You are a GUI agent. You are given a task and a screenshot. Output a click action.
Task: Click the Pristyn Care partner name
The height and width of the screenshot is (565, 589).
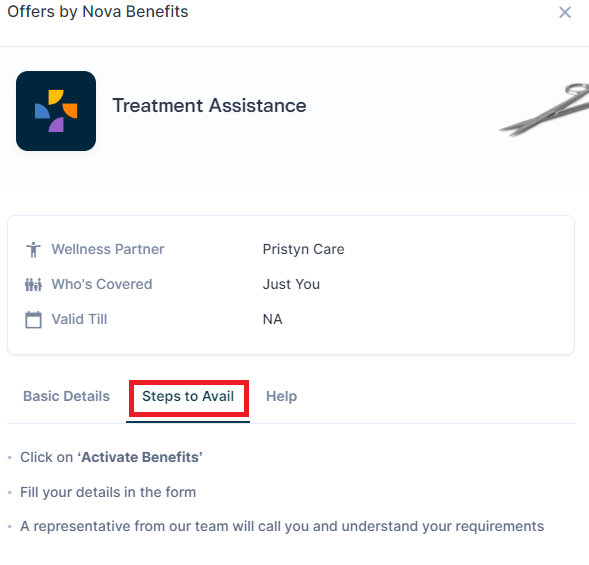click(x=304, y=249)
